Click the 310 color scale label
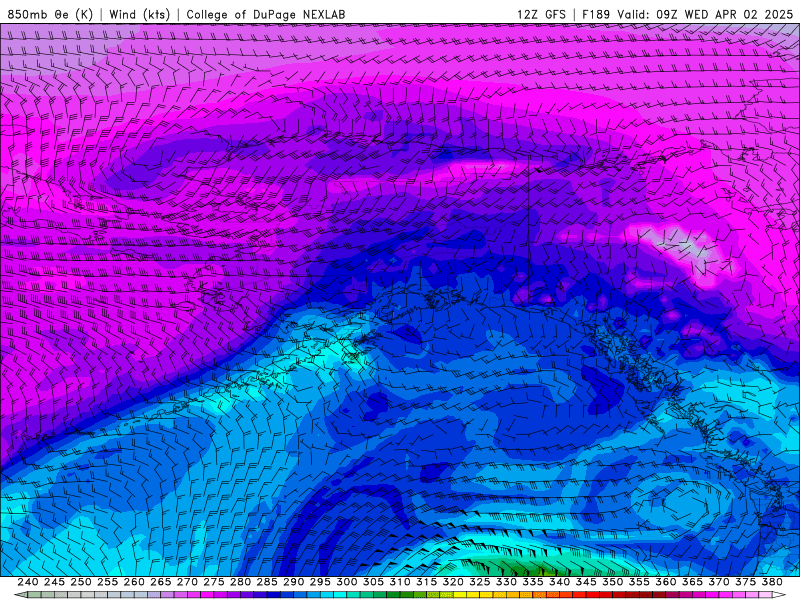Viewport: 800px width, 600px height. [399, 582]
